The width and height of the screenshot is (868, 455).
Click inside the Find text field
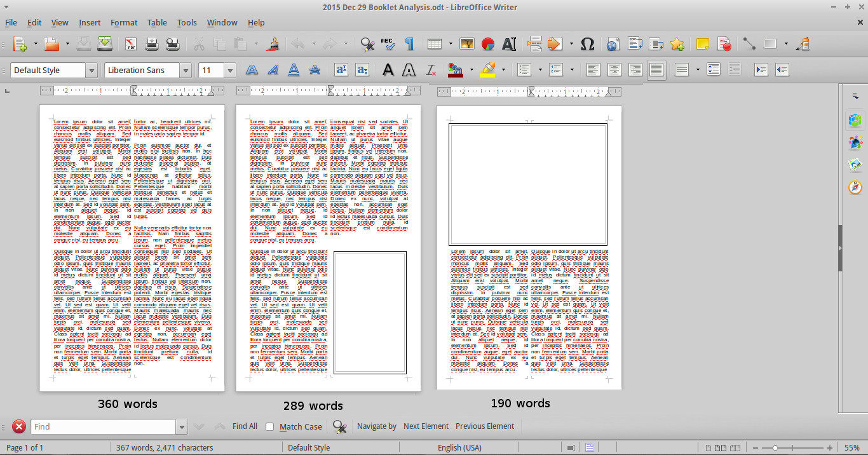tap(103, 427)
